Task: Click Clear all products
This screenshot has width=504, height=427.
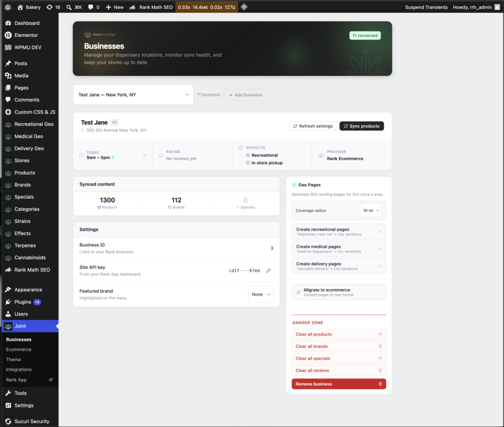Action: coord(339,334)
